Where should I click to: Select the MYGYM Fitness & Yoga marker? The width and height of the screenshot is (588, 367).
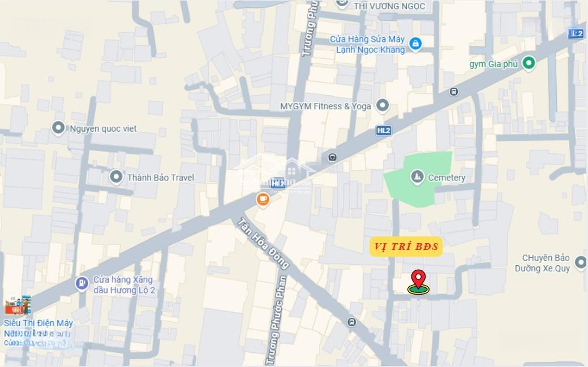click(x=382, y=105)
